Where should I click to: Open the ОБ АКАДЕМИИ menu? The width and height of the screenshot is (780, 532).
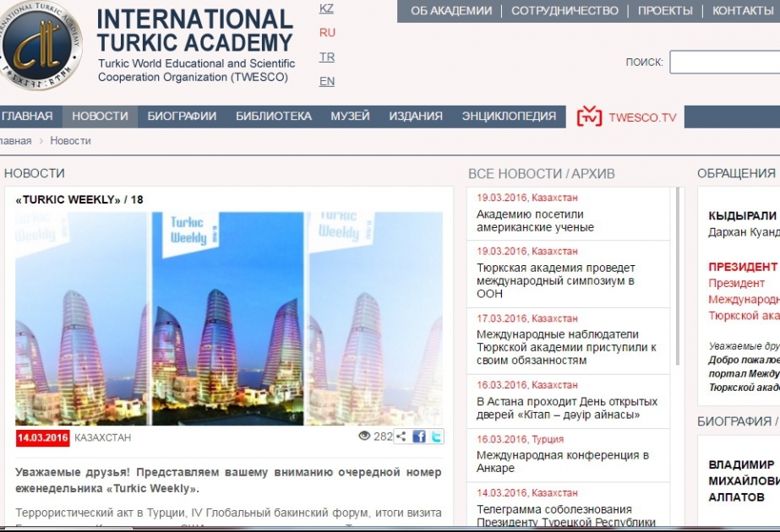coord(451,11)
